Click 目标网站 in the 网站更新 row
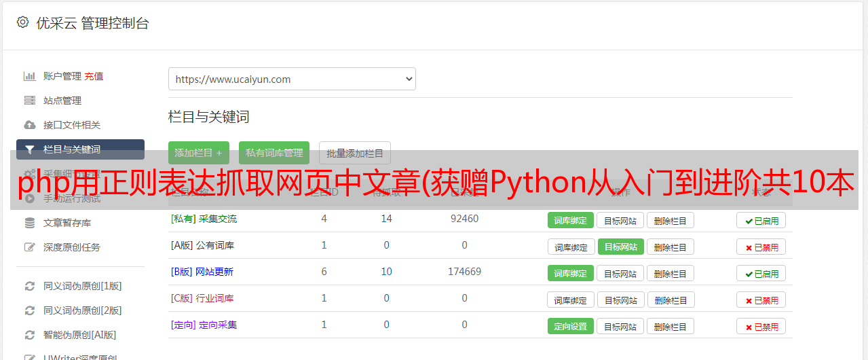Image resolution: width=868 pixels, height=360 pixels. [x=620, y=273]
